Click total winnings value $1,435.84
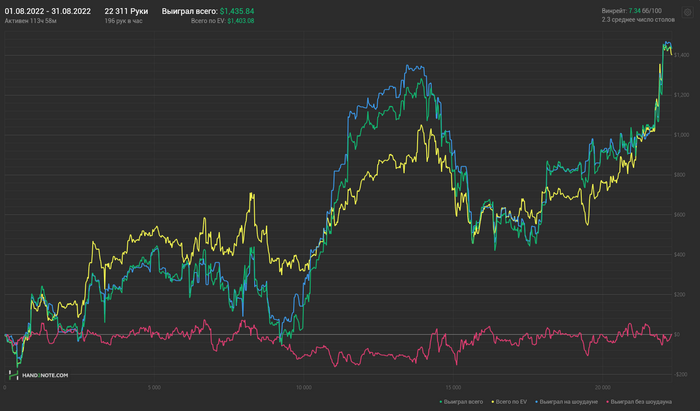 click(x=237, y=11)
